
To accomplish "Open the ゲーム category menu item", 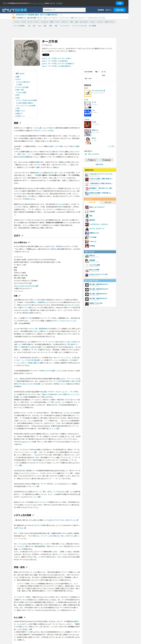I will click(36, 22).
